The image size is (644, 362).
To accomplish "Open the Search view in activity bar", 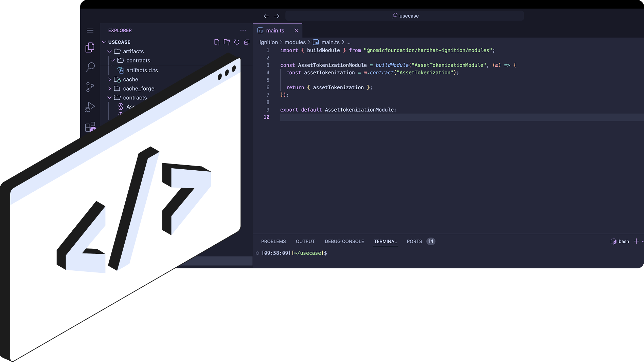I will 90,67.
